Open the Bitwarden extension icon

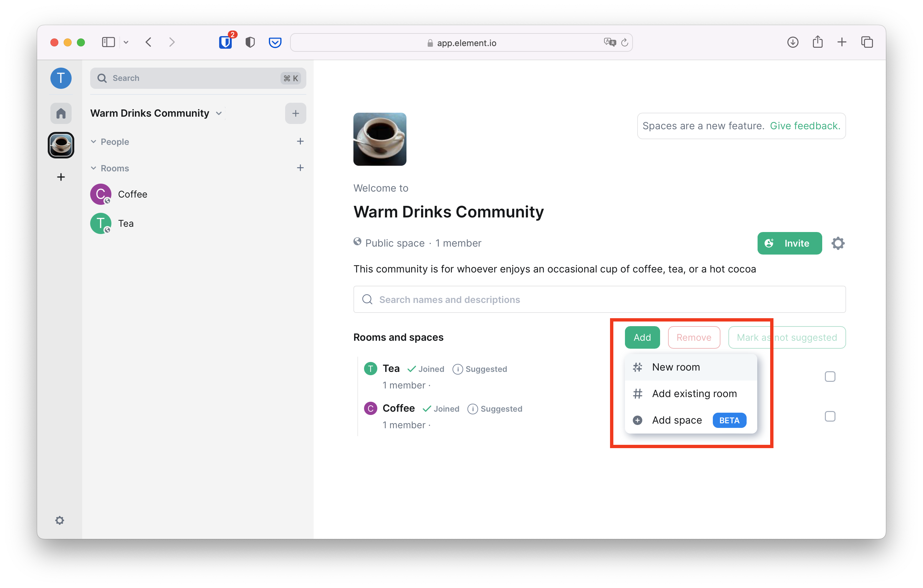pyautogui.click(x=225, y=42)
